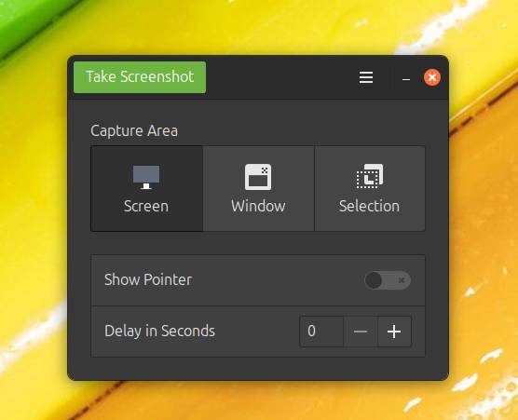Click the empty header bar beside Take Screenshot

click(280, 77)
